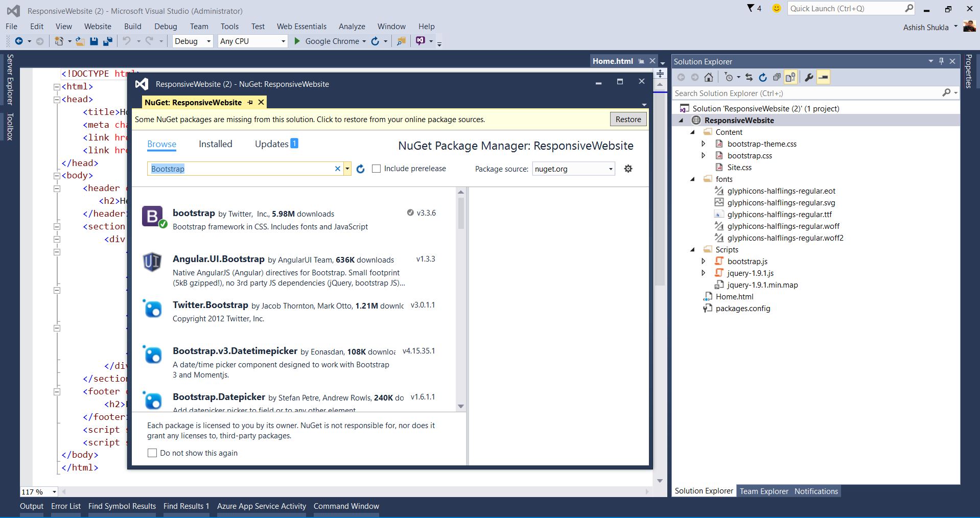The image size is (980, 518).
Task: Open Home.html in Solution Explorer
Action: pos(734,297)
